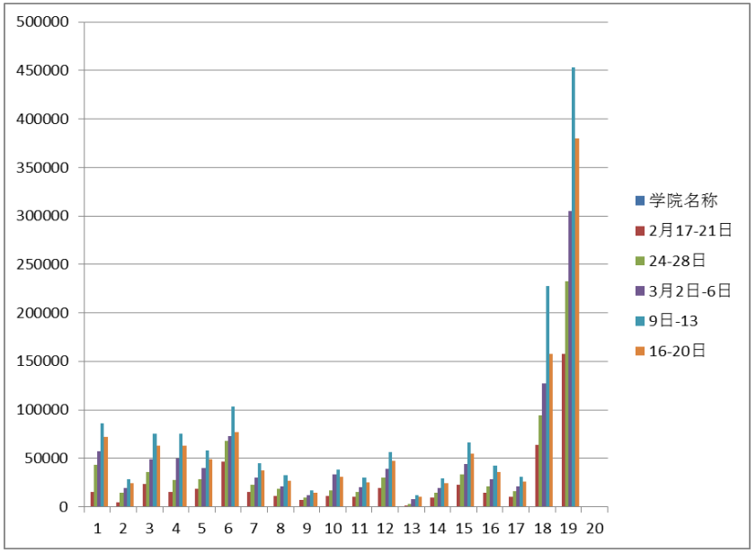Click the purple 3月2日-6日 legend marker
756x553 pixels.
639,290
